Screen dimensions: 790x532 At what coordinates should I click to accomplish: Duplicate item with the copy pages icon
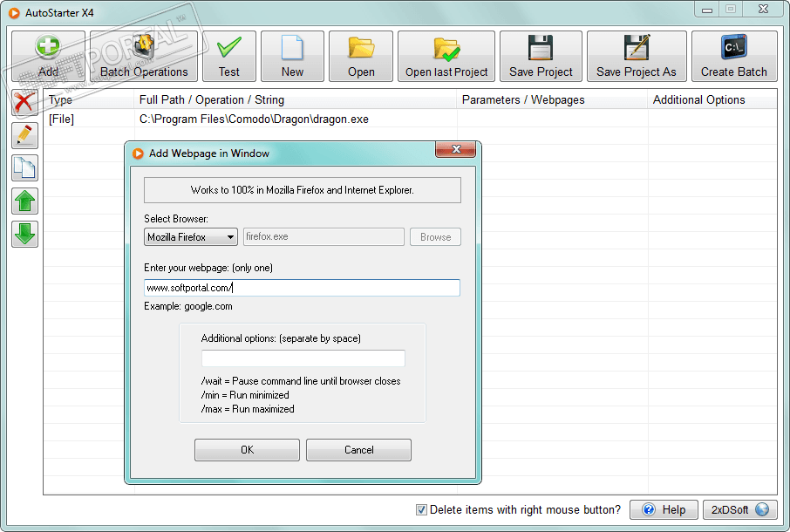(x=24, y=168)
